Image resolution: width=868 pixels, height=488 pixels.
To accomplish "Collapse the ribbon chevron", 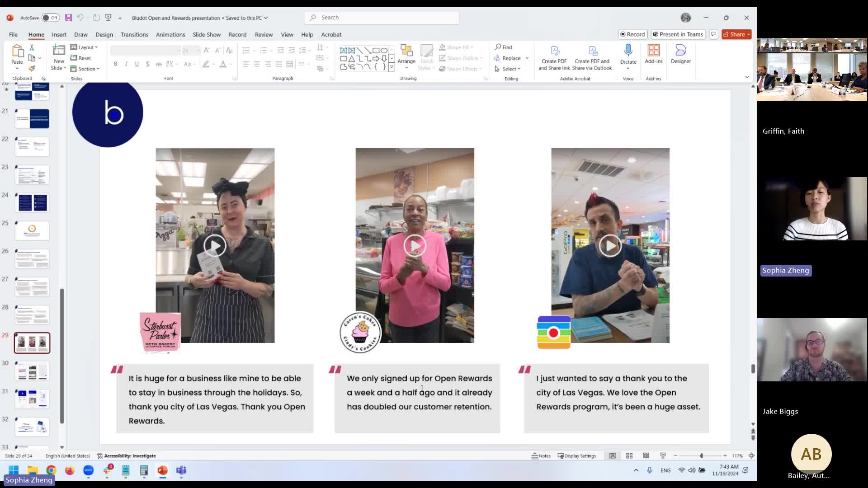I will pyautogui.click(x=747, y=77).
